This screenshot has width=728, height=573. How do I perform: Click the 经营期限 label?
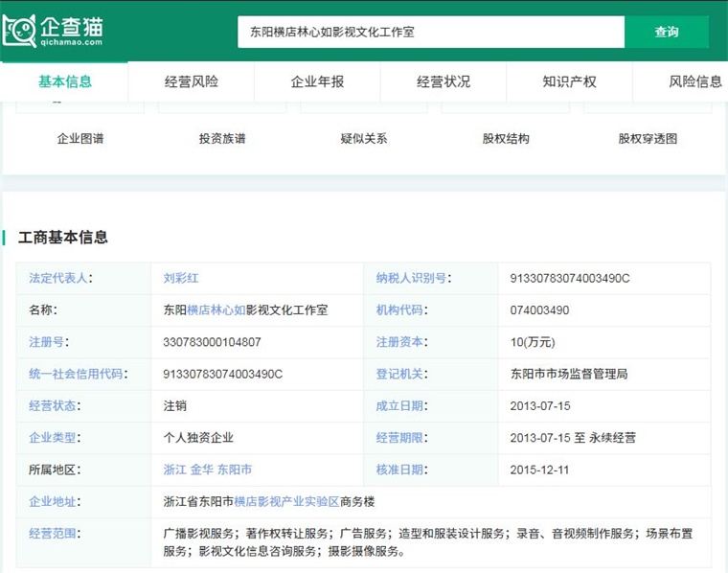(401, 437)
